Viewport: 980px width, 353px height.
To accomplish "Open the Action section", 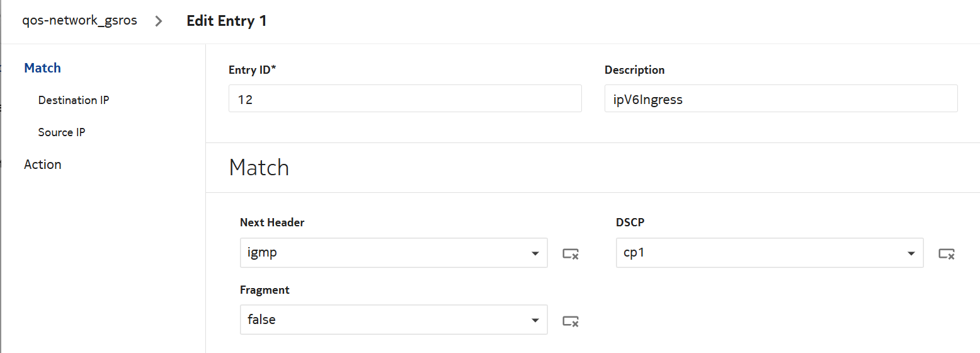I will (43, 165).
